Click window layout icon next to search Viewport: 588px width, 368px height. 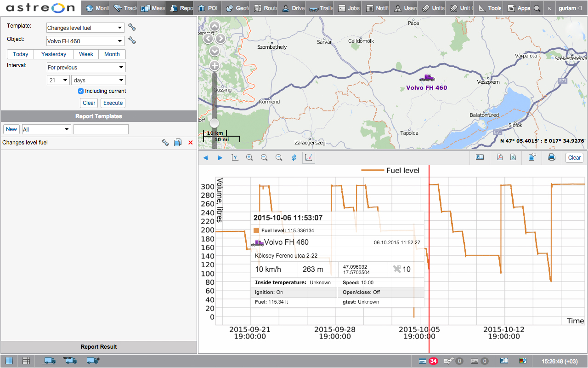549,8
